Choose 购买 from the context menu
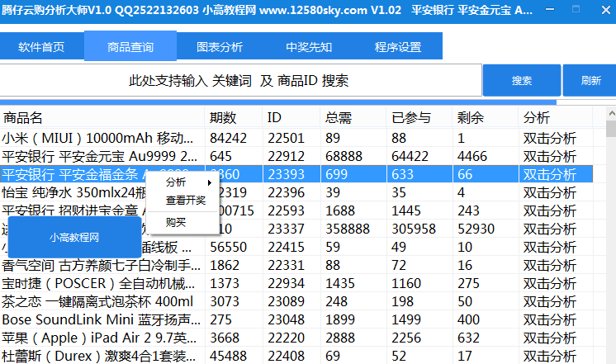The image size is (616, 364). point(182,223)
